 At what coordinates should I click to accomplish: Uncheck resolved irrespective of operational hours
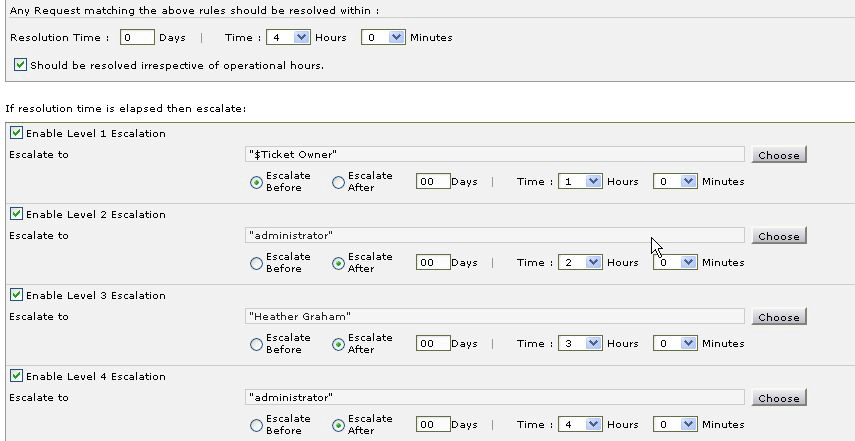(21, 65)
